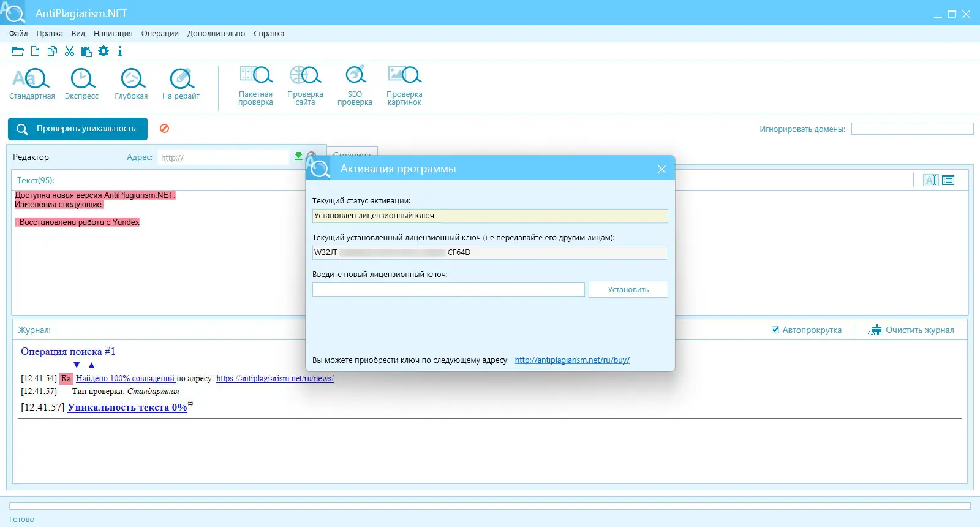The height and width of the screenshot is (527, 980).
Task: Maximize the AntiPlagiarism.NET window
Action: (x=952, y=14)
